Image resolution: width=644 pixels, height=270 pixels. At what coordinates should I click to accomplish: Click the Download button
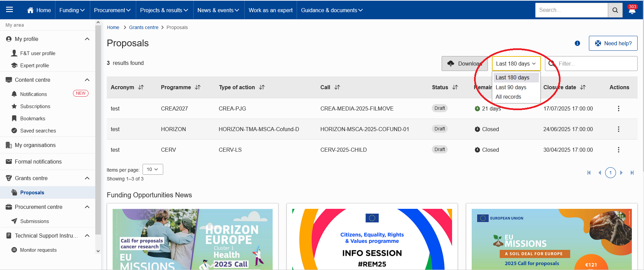click(x=465, y=64)
